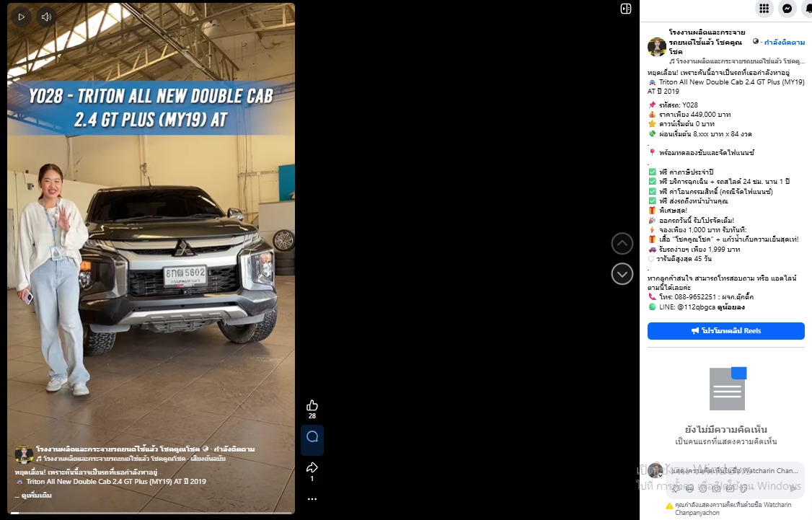Viewport: 812px width, 520px height.
Task: Click the blue promote Reels button
Action: tap(725, 330)
